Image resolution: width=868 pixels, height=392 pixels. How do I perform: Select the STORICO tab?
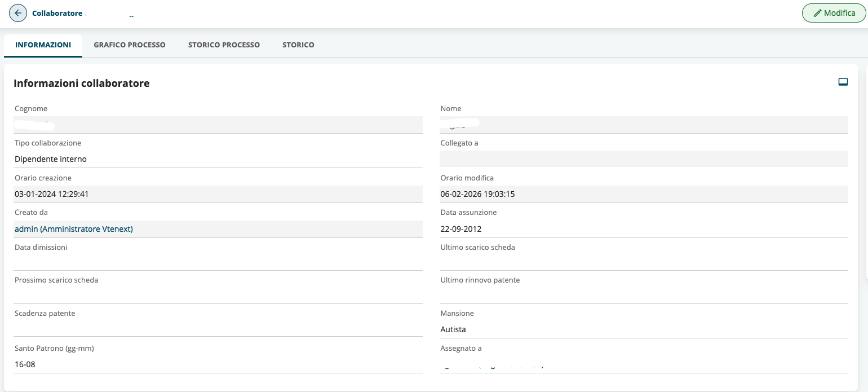[298, 45]
